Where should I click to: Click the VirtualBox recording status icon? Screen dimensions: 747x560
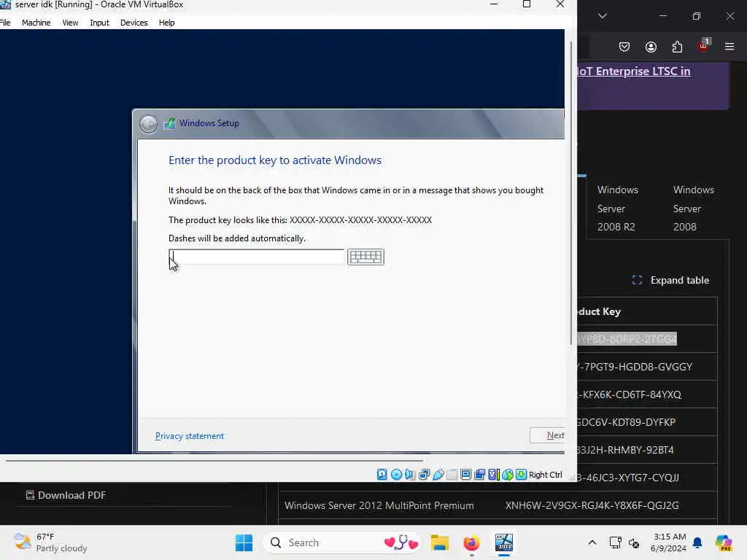click(480, 474)
